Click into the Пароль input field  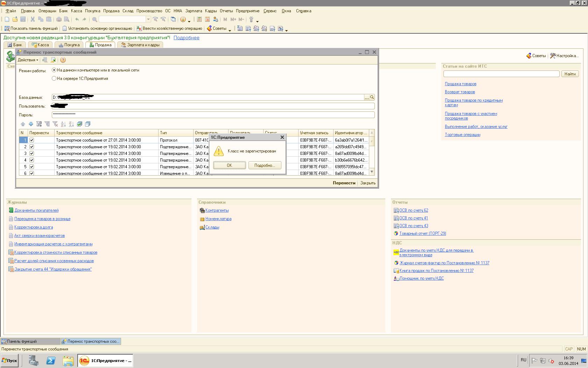point(213,115)
